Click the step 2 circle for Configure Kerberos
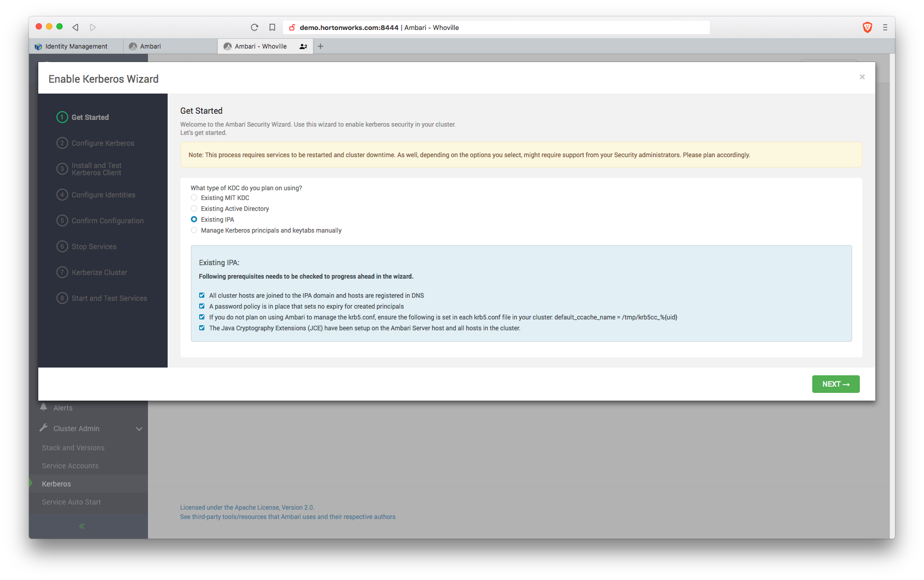 62,143
